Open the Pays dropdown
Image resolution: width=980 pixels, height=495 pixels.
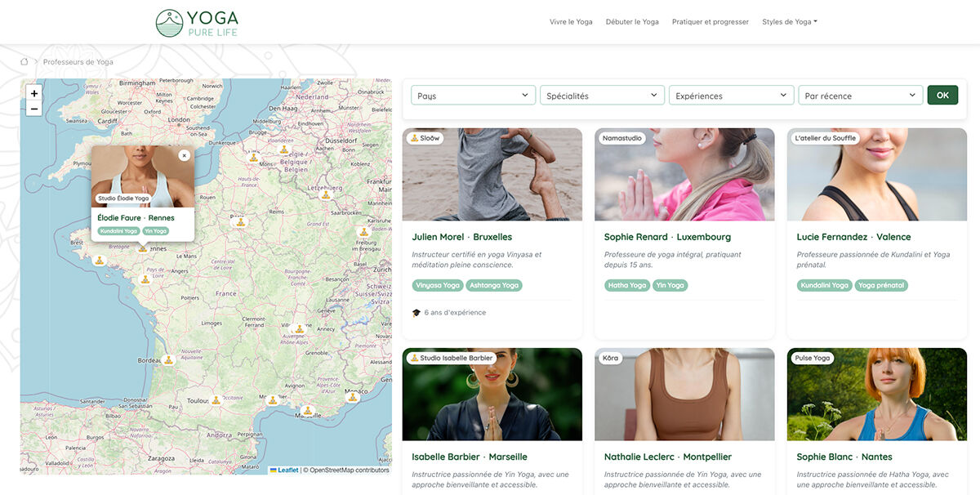click(x=472, y=95)
